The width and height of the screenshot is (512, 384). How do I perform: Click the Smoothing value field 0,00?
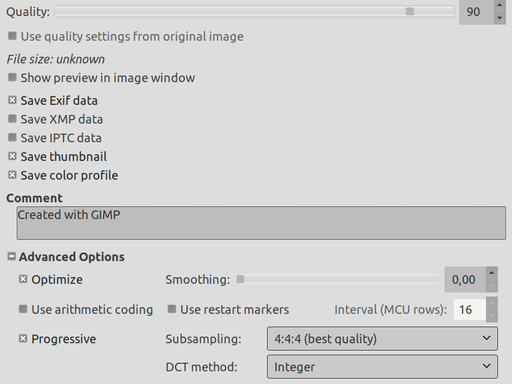[x=465, y=279]
